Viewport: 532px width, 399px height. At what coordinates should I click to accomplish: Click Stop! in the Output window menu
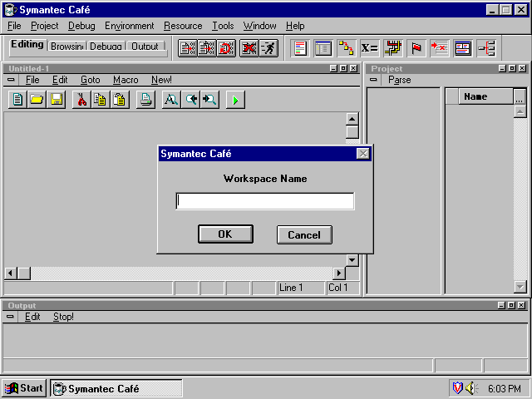pyautogui.click(x=63, y=317)
